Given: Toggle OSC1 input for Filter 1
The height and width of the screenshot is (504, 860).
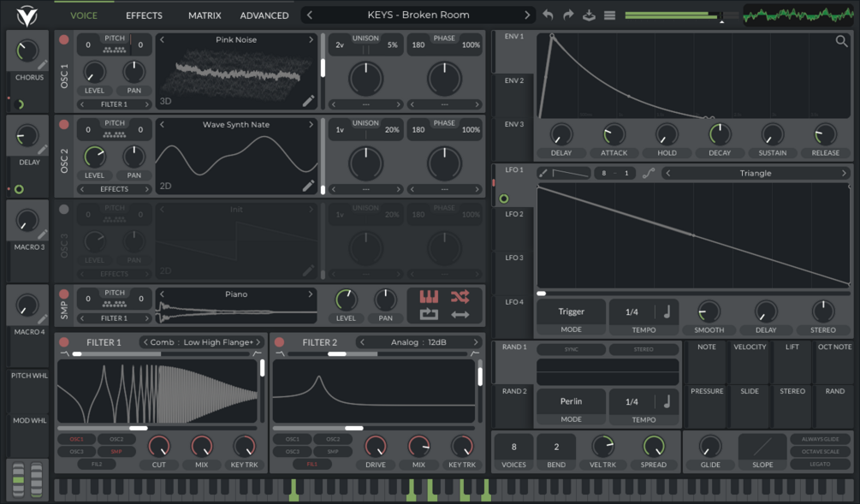Looking at the screenshot, I should click(76, 439).
